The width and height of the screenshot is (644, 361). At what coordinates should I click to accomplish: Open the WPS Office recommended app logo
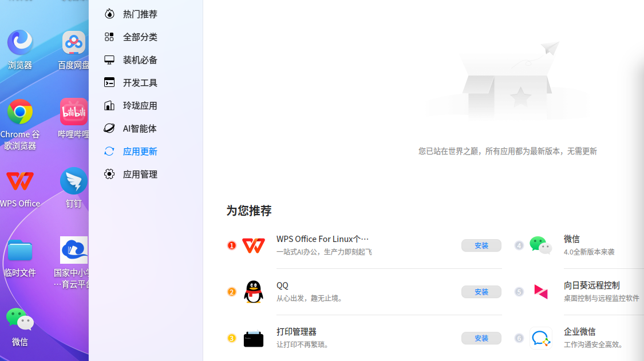coord(254,245)
